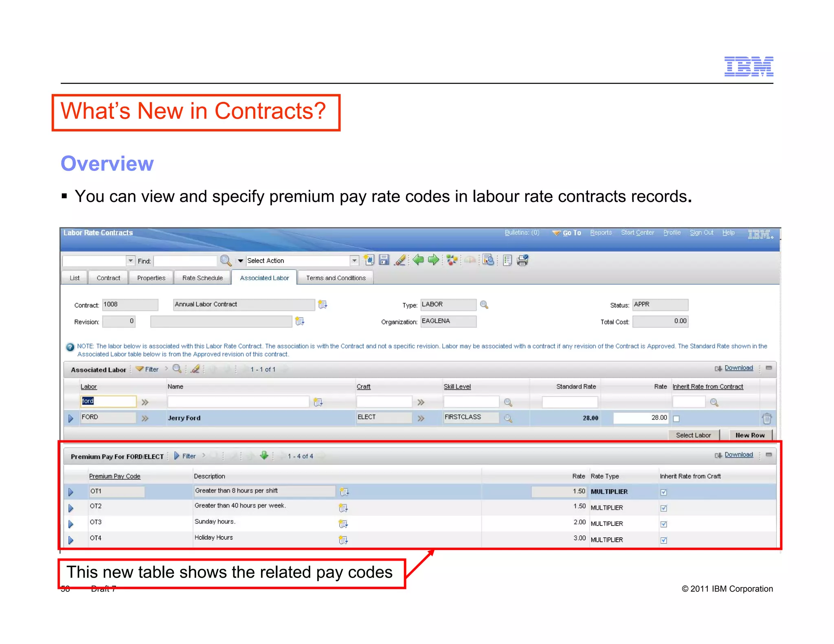Viewport: 834px width, 644px height.
Task: Download the Premium Pay table
Action: pos(734,455)
